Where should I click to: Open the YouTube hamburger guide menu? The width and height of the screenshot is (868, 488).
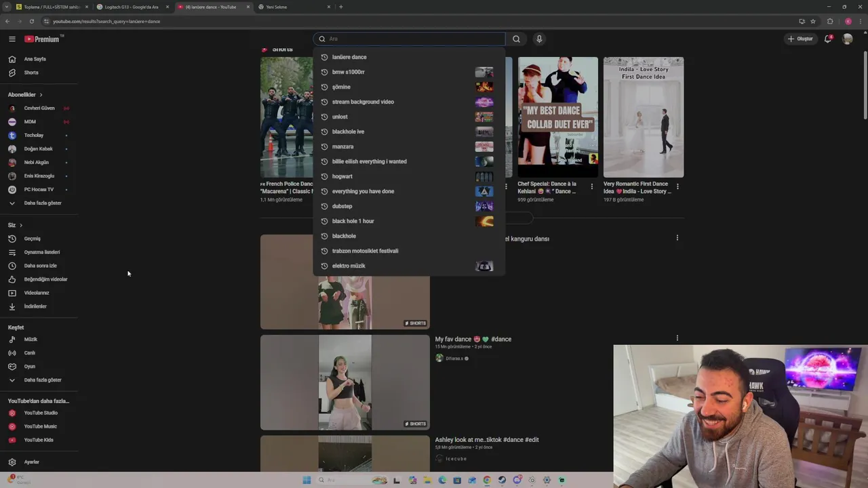click(12, 39)
